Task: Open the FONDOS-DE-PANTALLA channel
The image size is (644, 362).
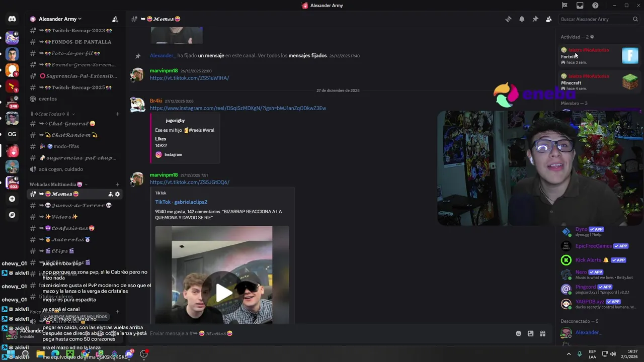Action: (x=74, y=42)
